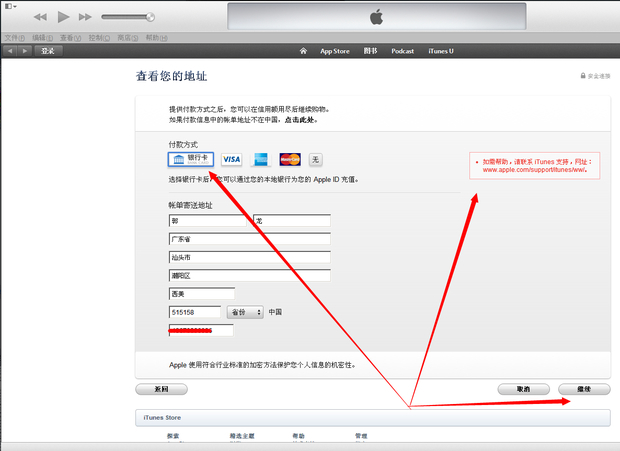Switch to the Podcast tab
The image size is (620, 451).
pos(402,50)
